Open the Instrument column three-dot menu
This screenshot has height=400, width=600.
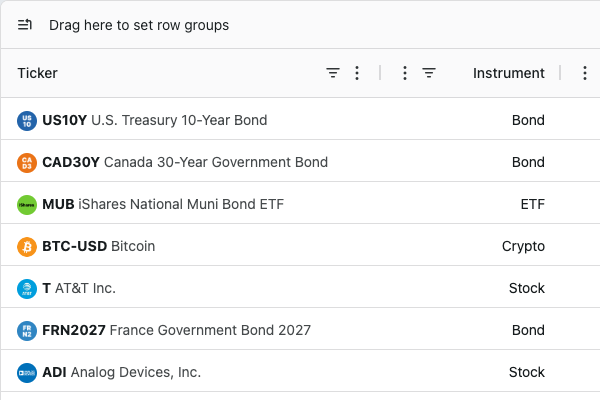click(405, 73)
